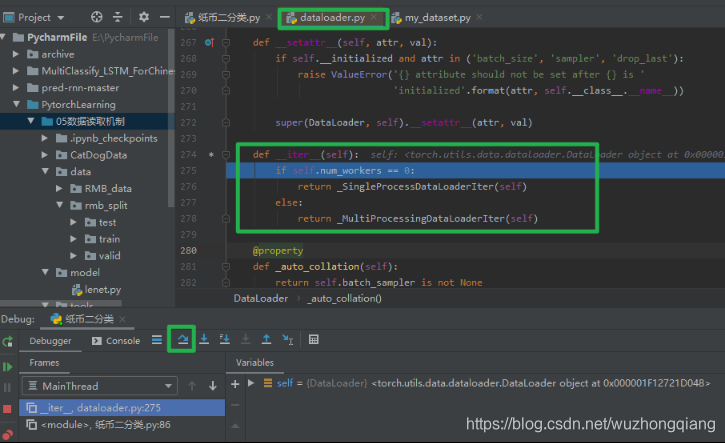The image size is (725, 443).
Task: Click _auto_collation() breadcrumb
Action: 346,298
